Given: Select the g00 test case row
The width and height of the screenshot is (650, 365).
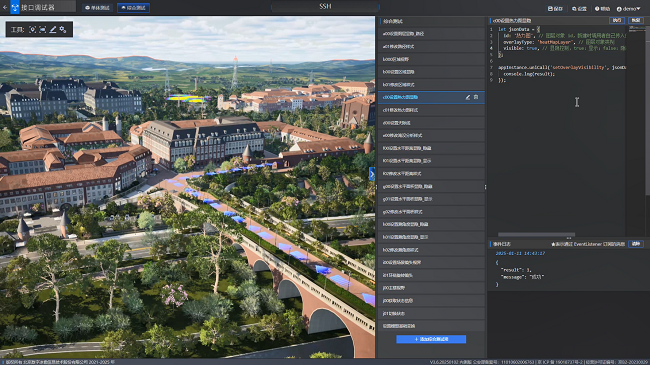Looking at the screenshot, I should click(431, 186).
